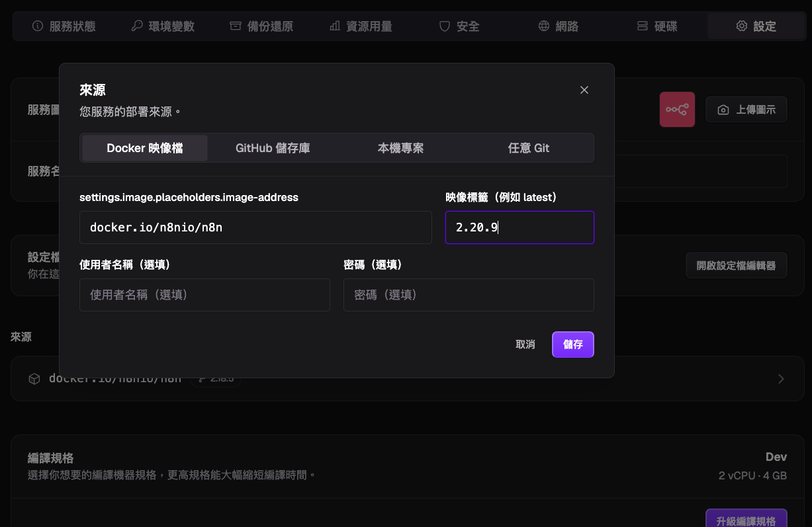
Task: Click the 您服務的部署來源。 description
Action: pyautogui.click(x=130, y=112)
